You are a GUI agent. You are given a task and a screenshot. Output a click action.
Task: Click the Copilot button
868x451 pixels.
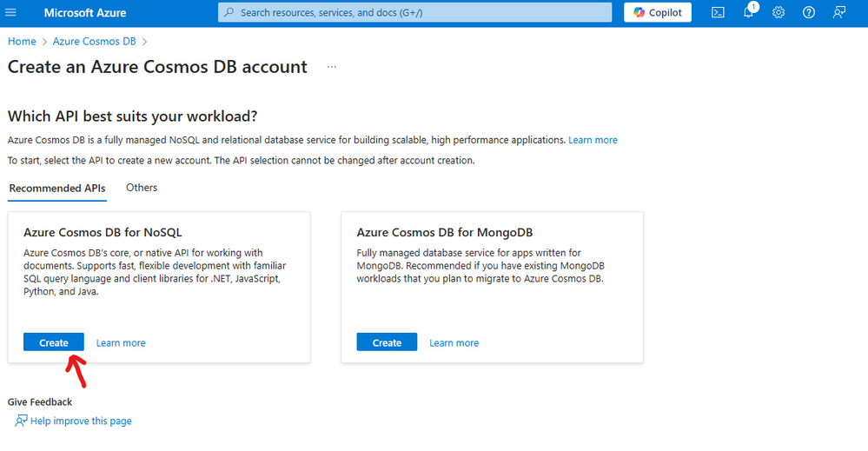(x=658, y=12)
